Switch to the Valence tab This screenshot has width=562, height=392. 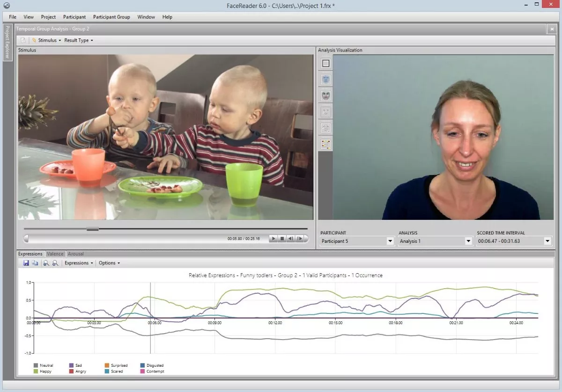pos(55,254)
